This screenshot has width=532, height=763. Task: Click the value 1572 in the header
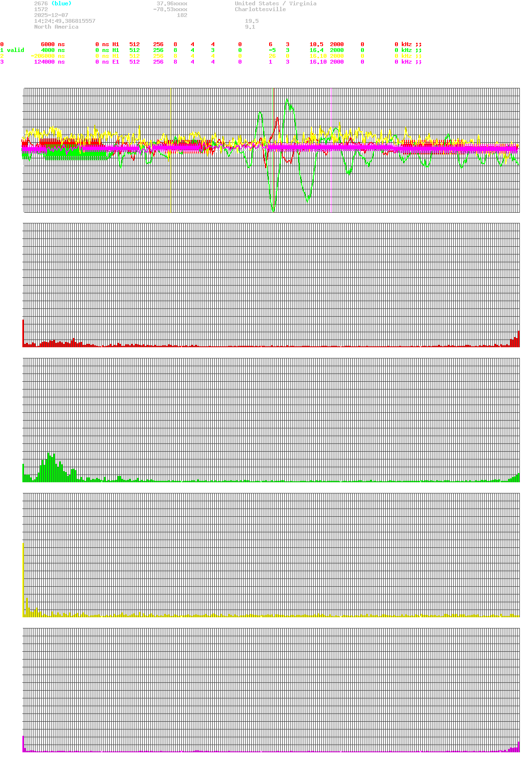(x=41, y=9)
